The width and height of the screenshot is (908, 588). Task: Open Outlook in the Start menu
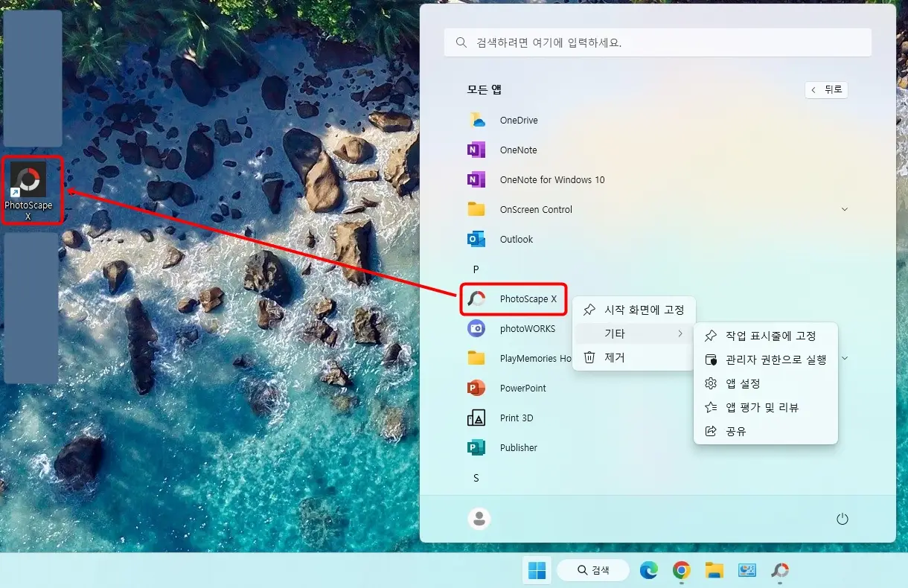[517, 239]
